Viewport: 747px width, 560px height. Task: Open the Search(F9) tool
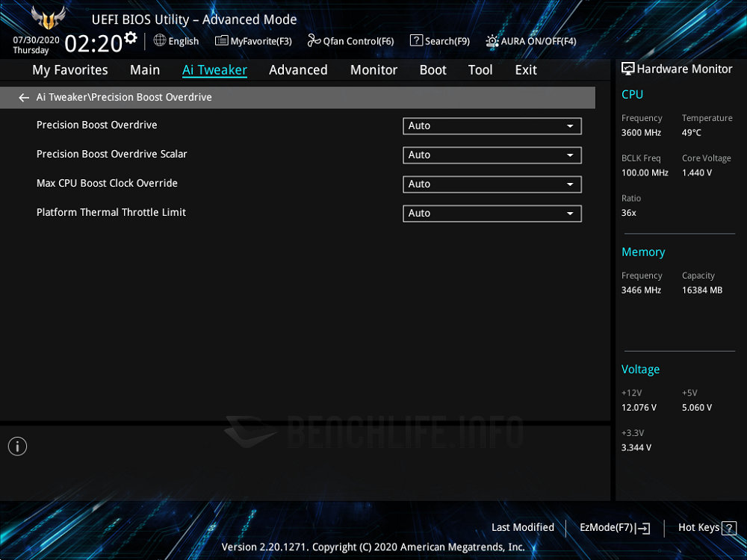click(x=439, y=41)
